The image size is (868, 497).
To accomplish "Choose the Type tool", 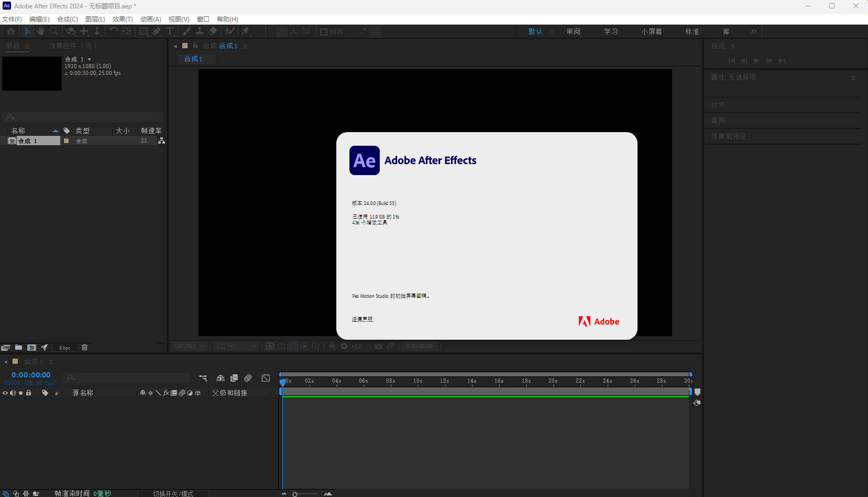I will 170,31.
